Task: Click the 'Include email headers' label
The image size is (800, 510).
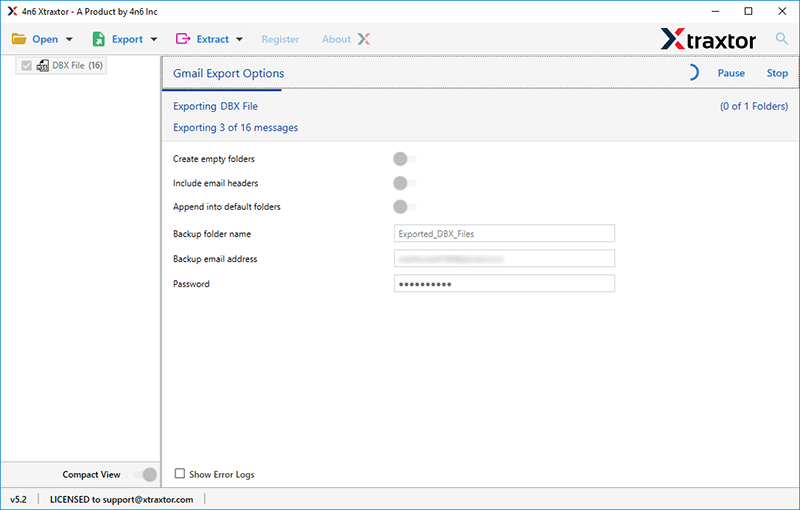Action: (x=215, y=183)
